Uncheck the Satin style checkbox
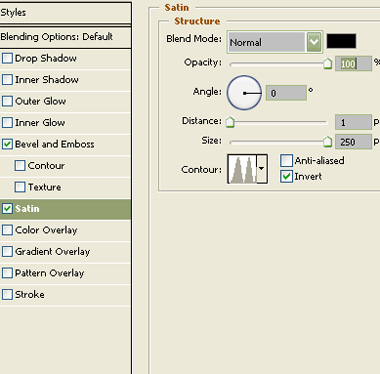 point(7,209)
